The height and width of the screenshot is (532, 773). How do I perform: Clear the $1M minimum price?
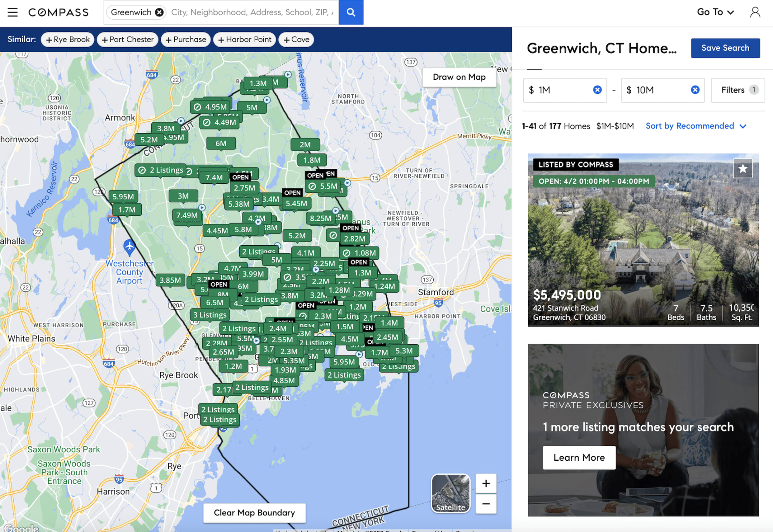coord(597,90)
